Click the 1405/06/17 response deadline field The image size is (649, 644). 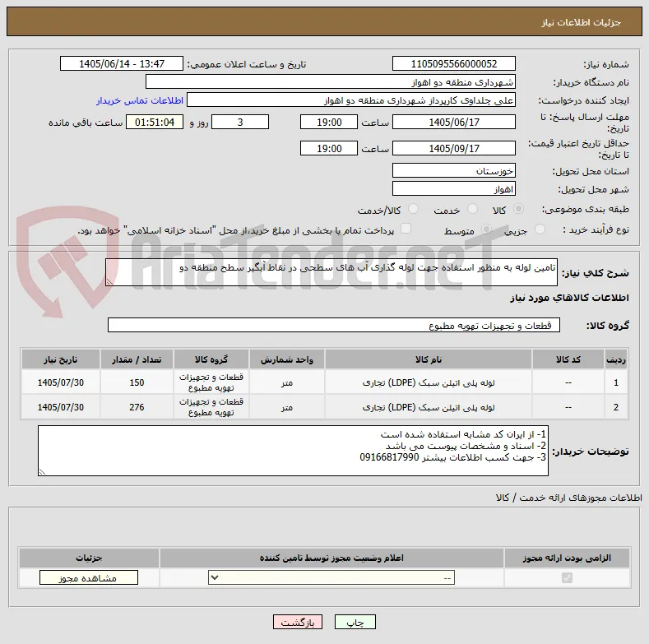(453, 122)
